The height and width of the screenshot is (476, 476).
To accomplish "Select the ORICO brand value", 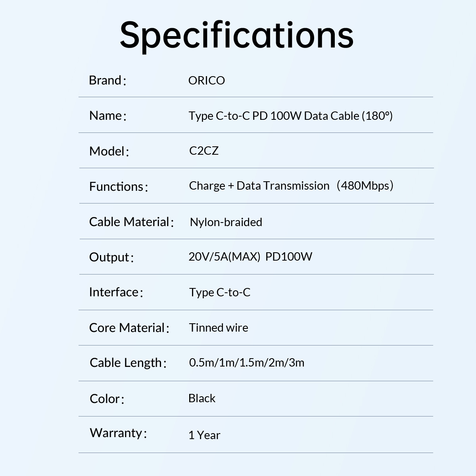I will 206,81.
